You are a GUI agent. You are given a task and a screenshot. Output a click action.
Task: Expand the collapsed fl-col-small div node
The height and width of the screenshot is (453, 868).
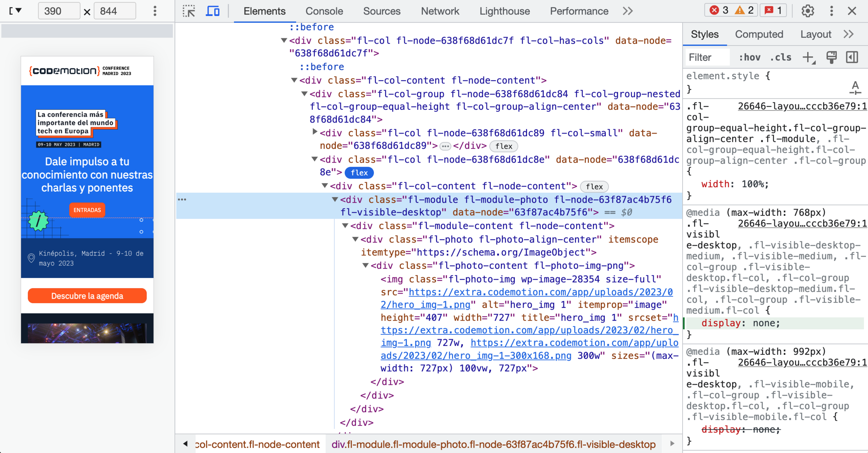315,132
